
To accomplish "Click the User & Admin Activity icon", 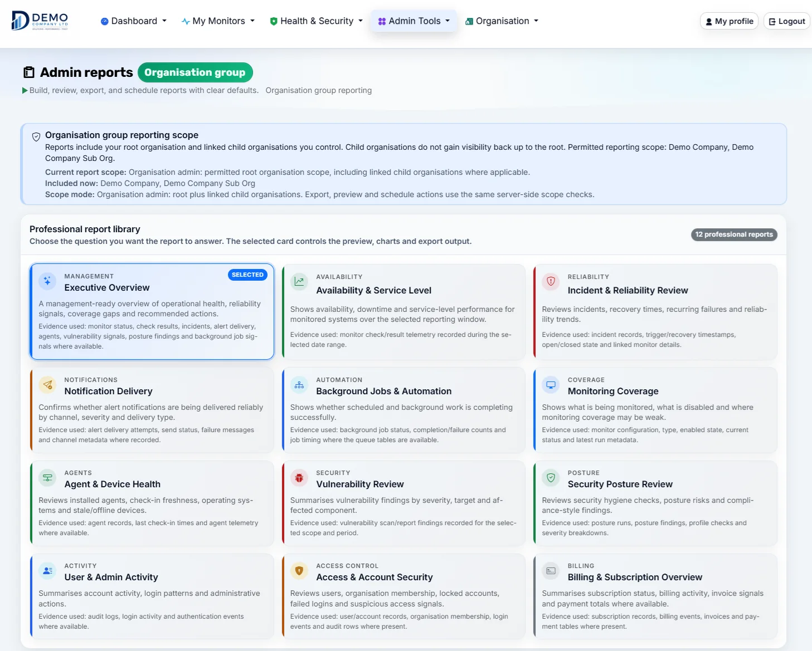I will click(47, 571).
